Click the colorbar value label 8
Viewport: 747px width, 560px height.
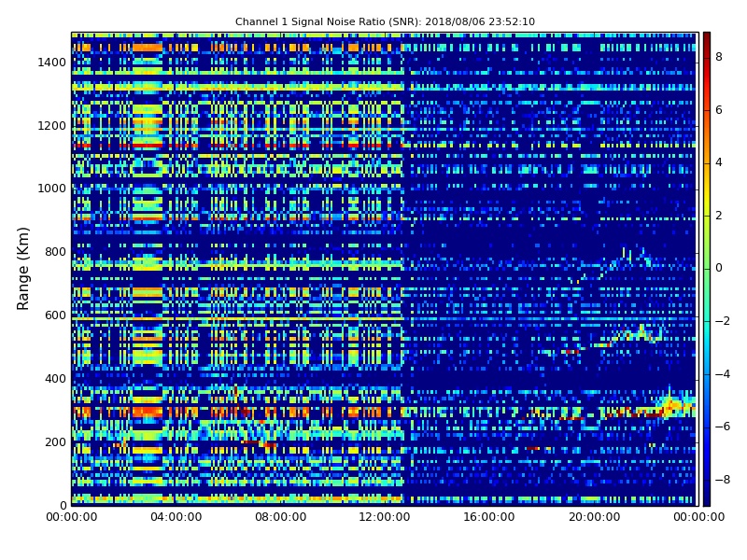coord(719,57)
